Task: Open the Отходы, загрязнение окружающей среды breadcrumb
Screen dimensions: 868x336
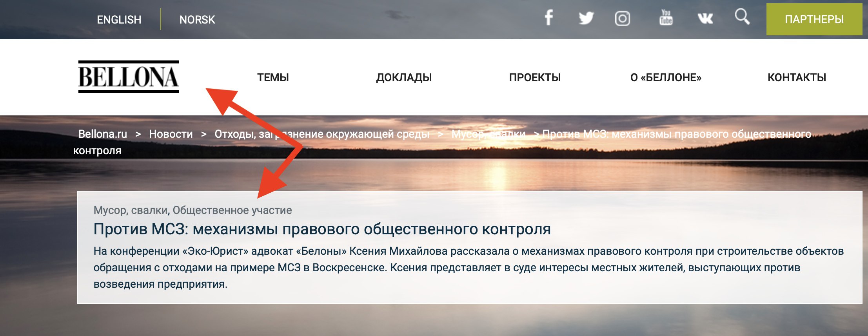Action: [x=322, y=134]
